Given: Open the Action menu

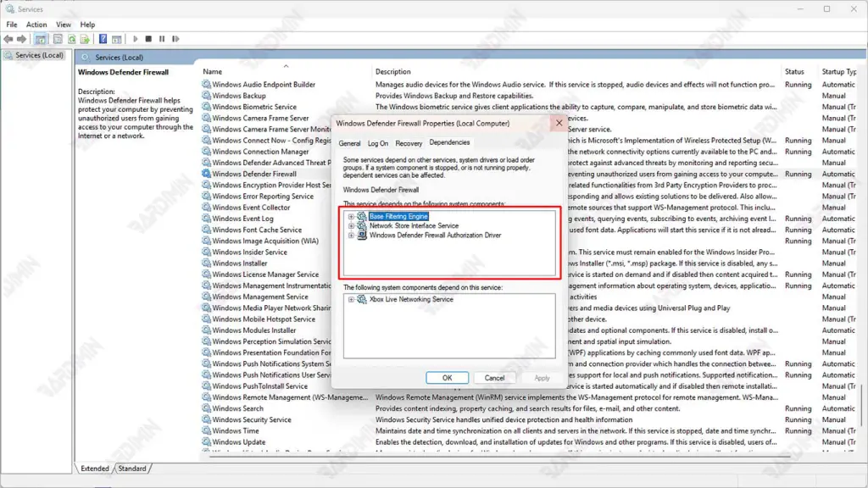Looking at the screenshot, I should (36, 25).
